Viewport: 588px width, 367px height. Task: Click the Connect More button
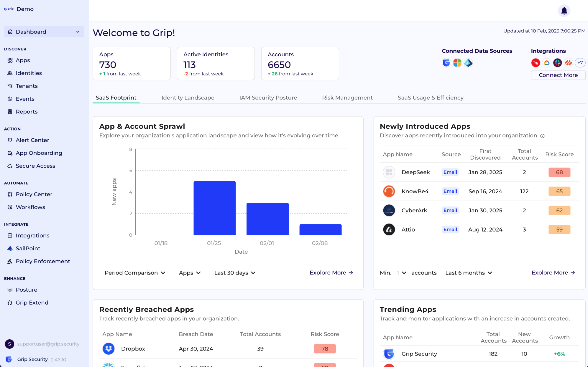click(558, 75)
